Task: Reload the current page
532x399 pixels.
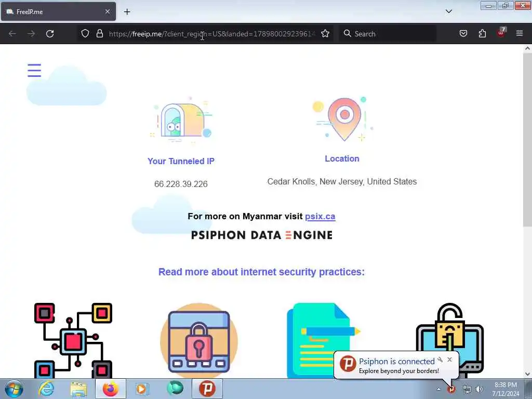Action: pos(50,34)
